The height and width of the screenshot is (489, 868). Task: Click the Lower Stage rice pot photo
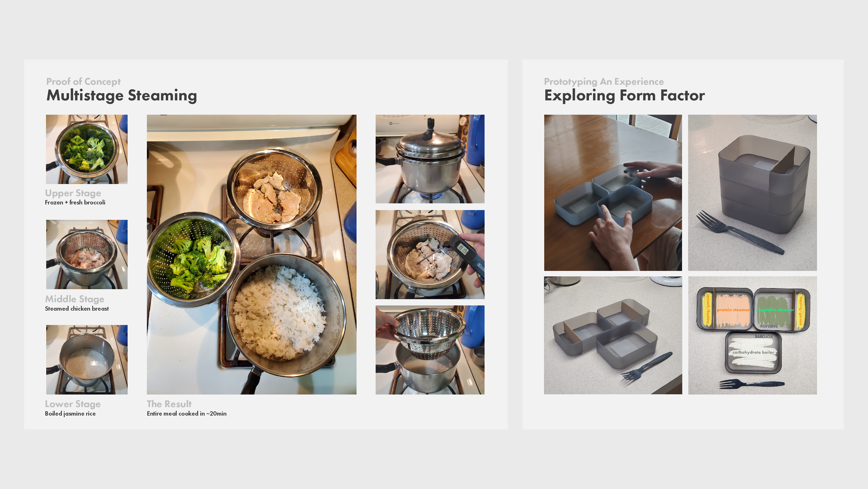[87, 360]
